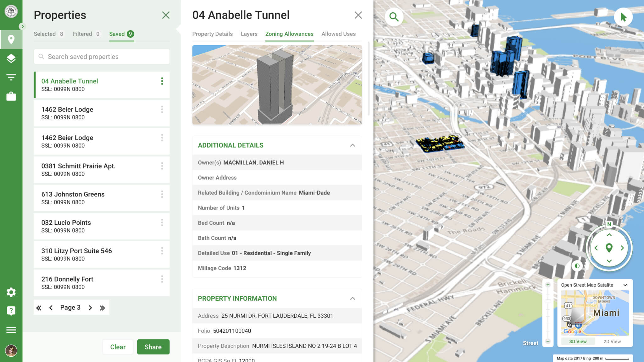The width and height of the screenshot is (644, 362).
Task: Switch to the Allowed Uses tab
Action: click(x=338, y=34)
